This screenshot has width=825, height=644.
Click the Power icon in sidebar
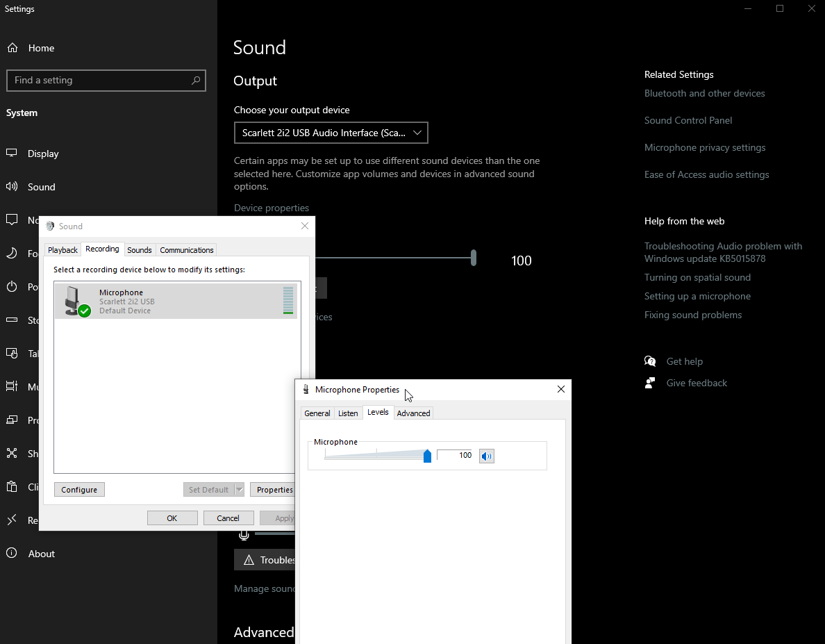click(12, 287)
